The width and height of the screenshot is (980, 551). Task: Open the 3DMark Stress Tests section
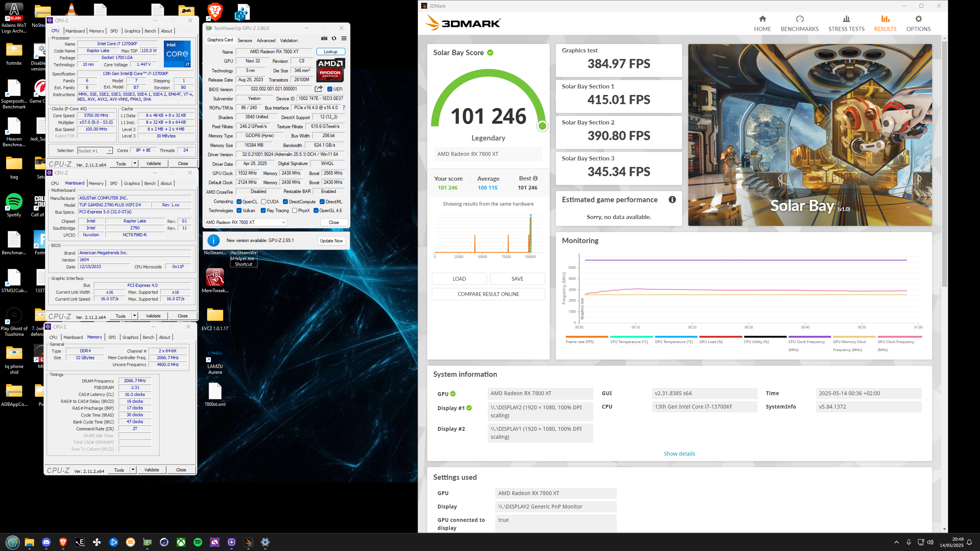click(x=846, y=23)
